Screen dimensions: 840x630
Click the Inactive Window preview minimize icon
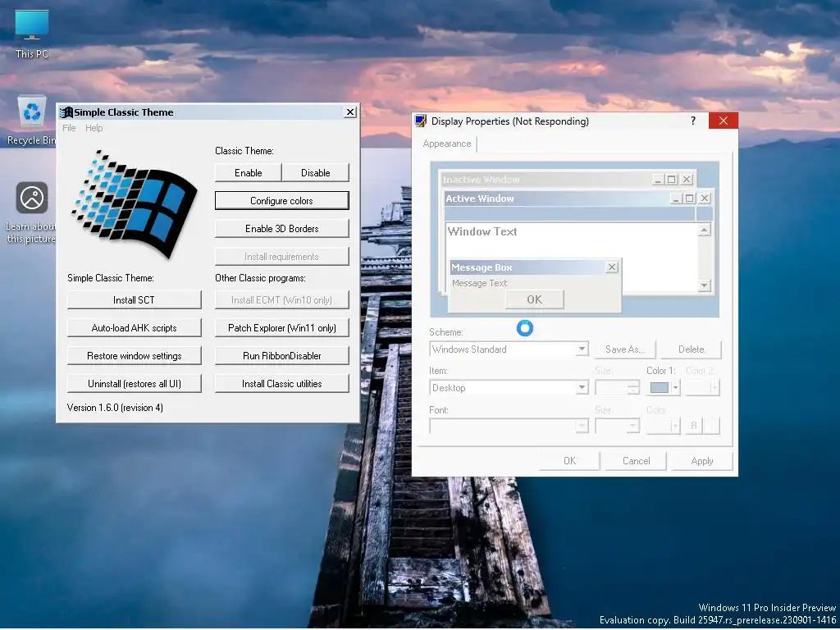pos(659,180)
